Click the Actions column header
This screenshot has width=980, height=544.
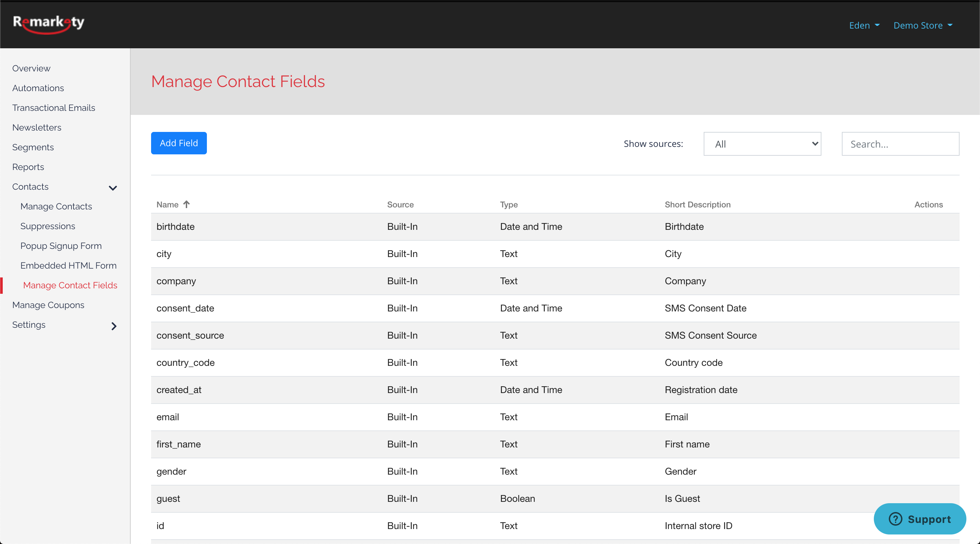928,205
